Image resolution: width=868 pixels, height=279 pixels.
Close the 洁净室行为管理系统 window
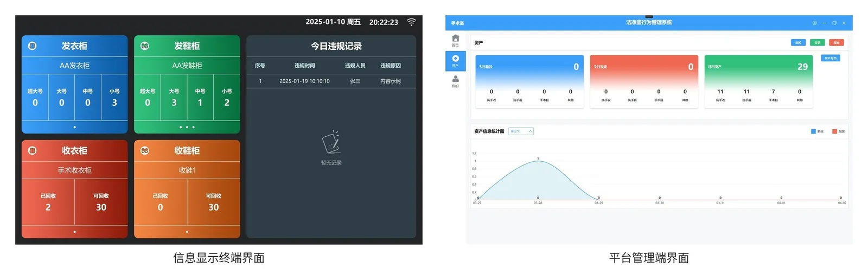point(844,23)
